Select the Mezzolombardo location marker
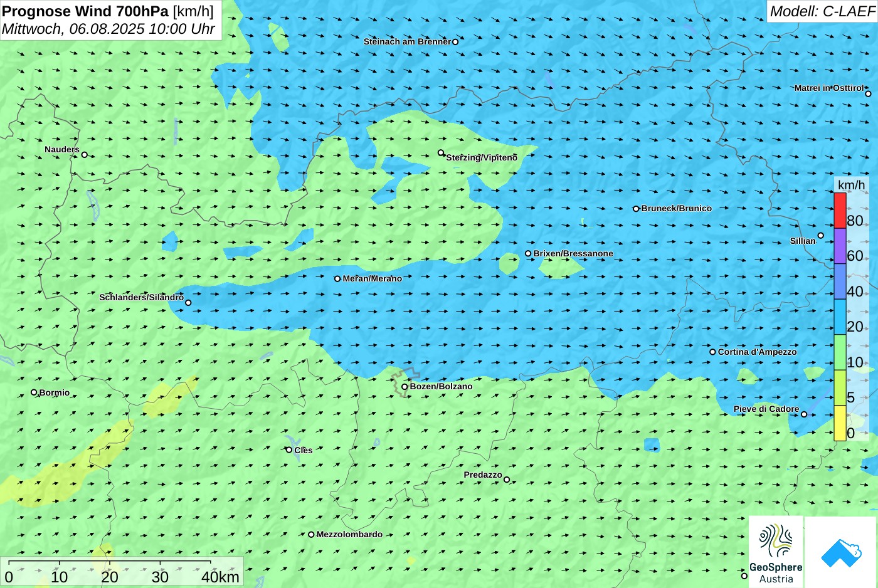Image resolution: width=878 pixels, height=588 pixels. 311,535
